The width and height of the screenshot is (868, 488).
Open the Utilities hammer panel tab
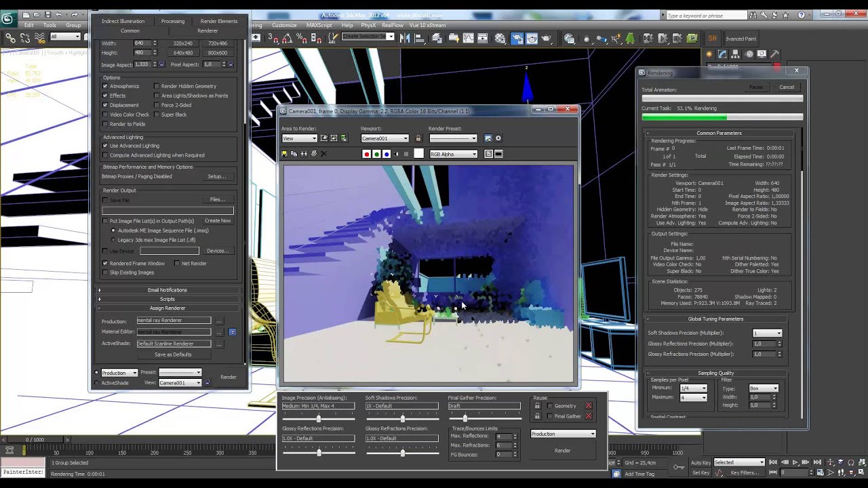pyautogui.click(x=775, y=54)
